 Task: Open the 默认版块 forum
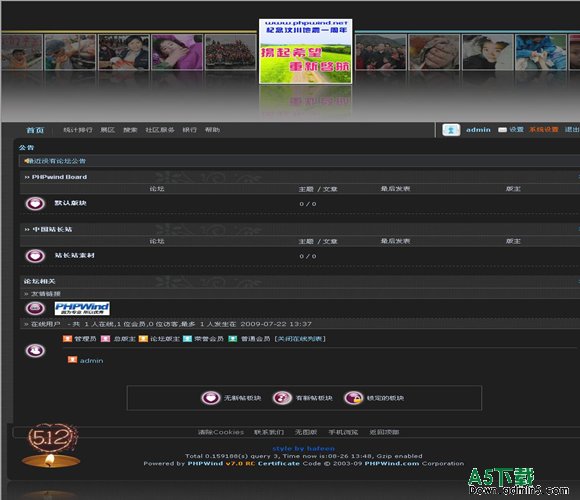70,203
